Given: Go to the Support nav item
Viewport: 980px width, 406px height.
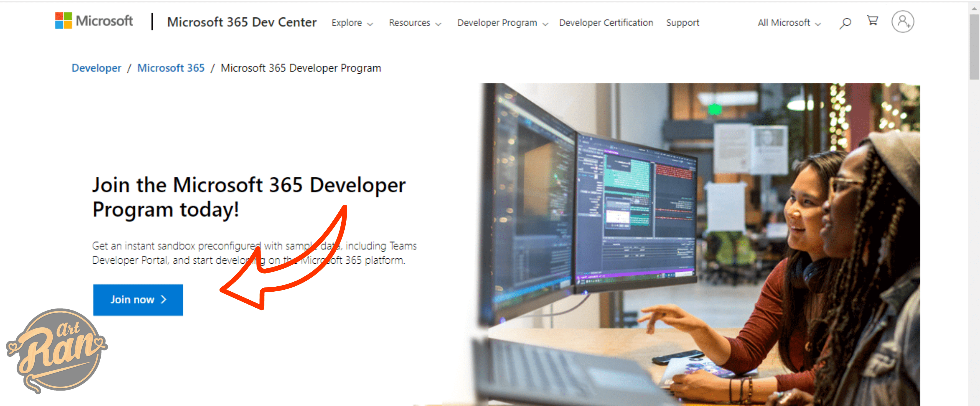Looking at the screenshot, I should pyautogui.click(x=683, y=23).
